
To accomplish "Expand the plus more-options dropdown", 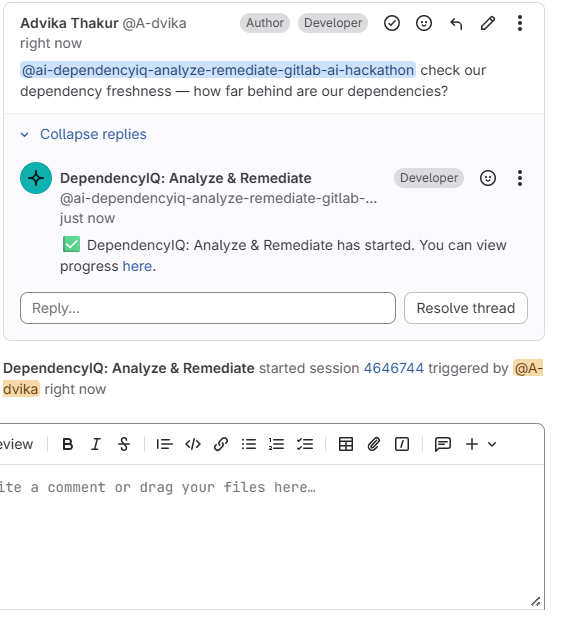I will point(481,444).
